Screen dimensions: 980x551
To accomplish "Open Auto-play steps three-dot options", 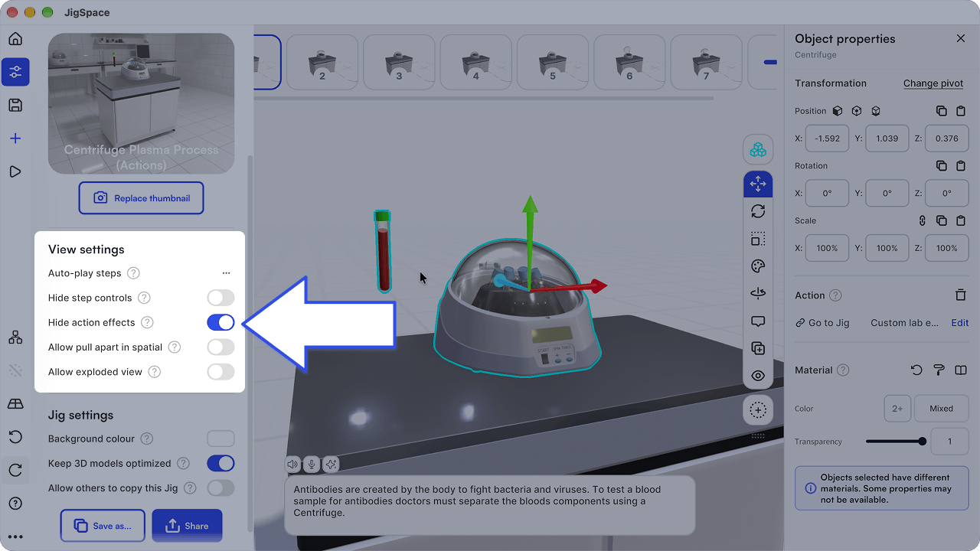I will 226,273.
